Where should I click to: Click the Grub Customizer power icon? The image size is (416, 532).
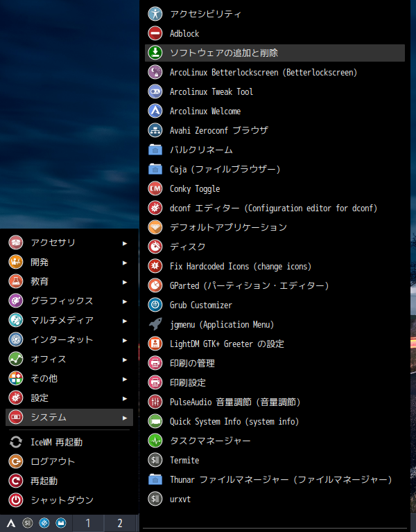coord(155,305)
